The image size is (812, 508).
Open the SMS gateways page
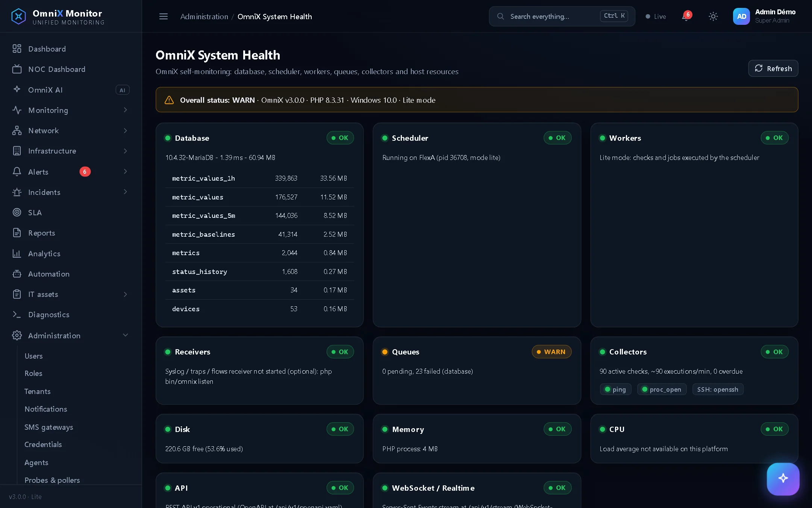[x=49, y=427]
